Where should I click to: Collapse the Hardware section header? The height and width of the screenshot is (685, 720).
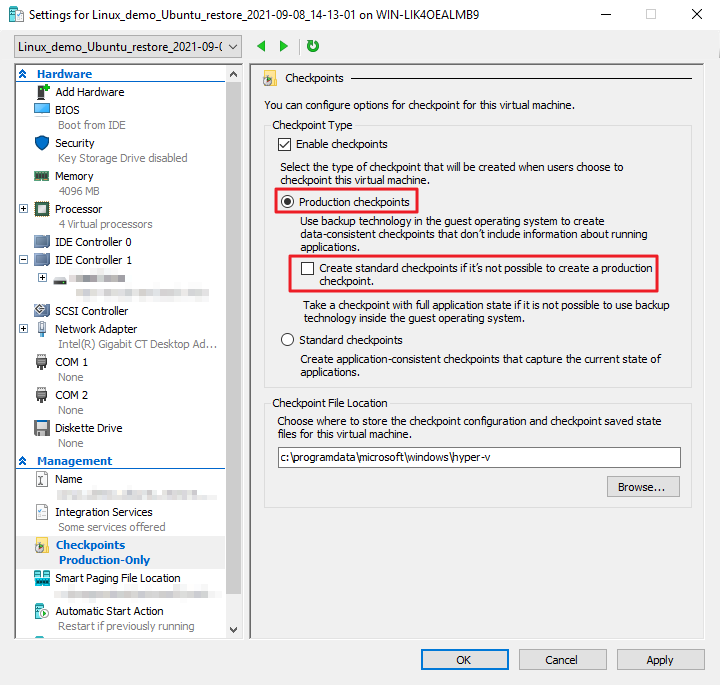(23, 74)
